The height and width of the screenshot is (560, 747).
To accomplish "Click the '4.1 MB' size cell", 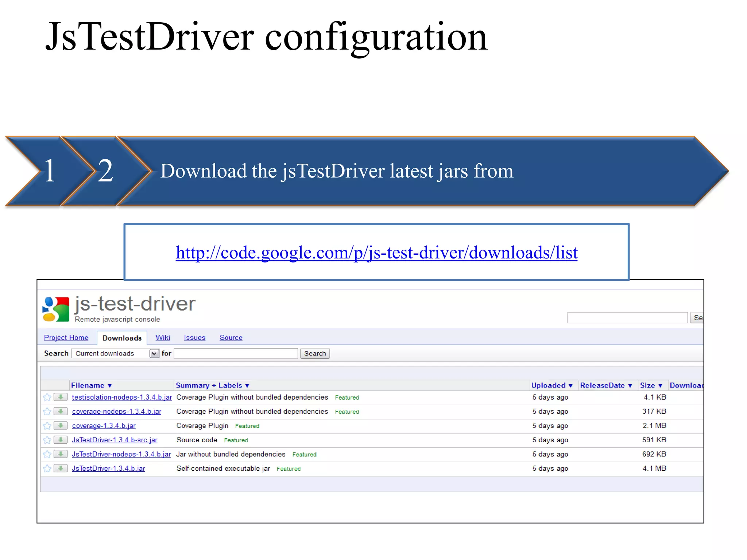I will [x=654, y=468].
